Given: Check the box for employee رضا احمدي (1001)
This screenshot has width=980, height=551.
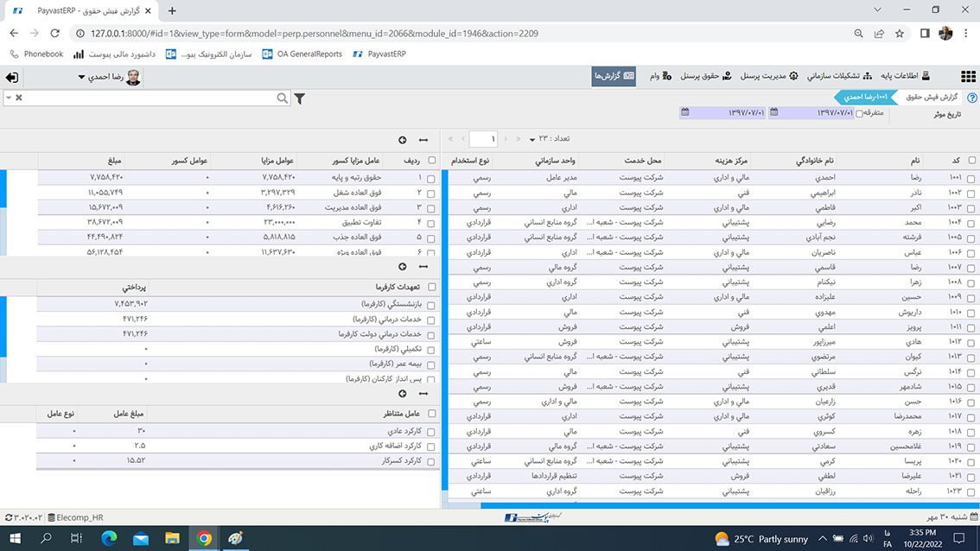Looking at the screenshot, I should (x=971, y=177).
